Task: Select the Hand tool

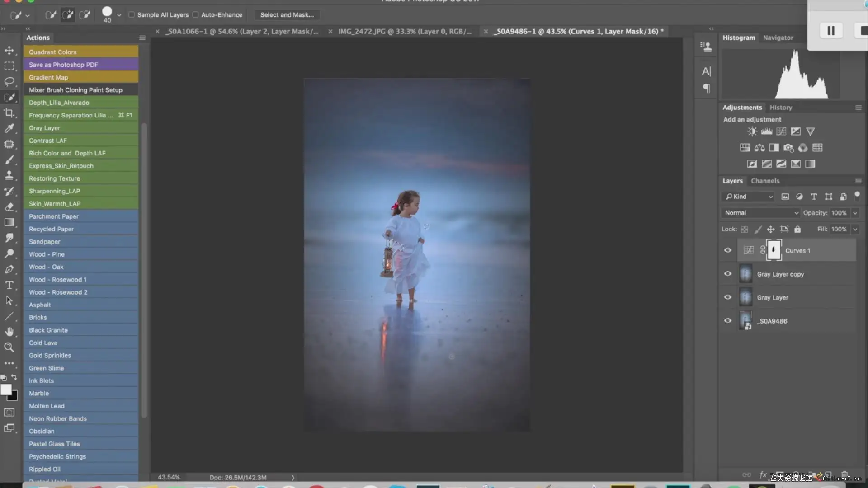Action: 9,332
